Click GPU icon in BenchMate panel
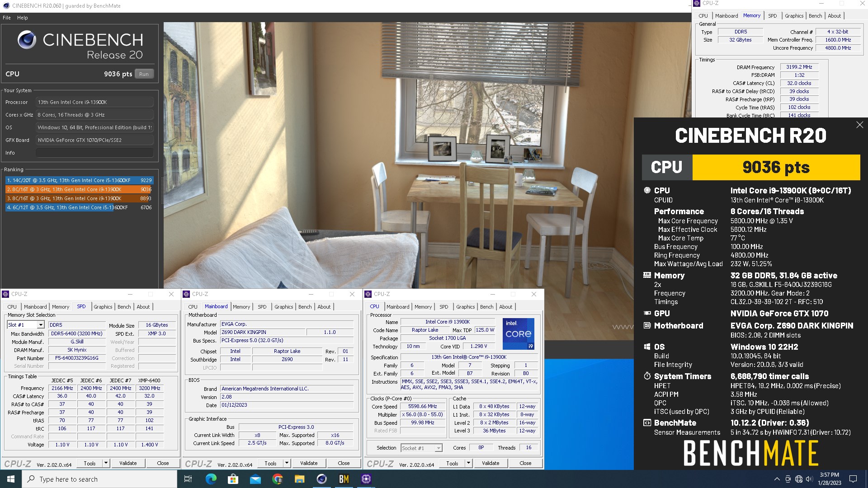868x488 pixels. [x=647, y=313]
